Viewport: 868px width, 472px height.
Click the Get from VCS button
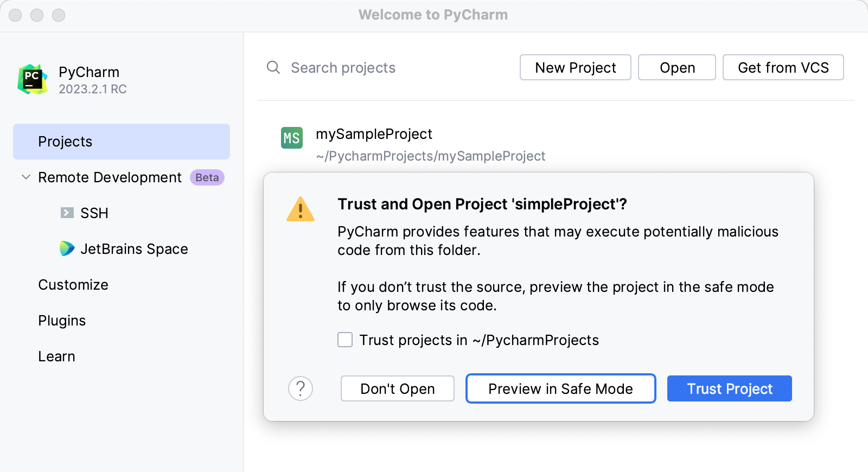point(783,67)
